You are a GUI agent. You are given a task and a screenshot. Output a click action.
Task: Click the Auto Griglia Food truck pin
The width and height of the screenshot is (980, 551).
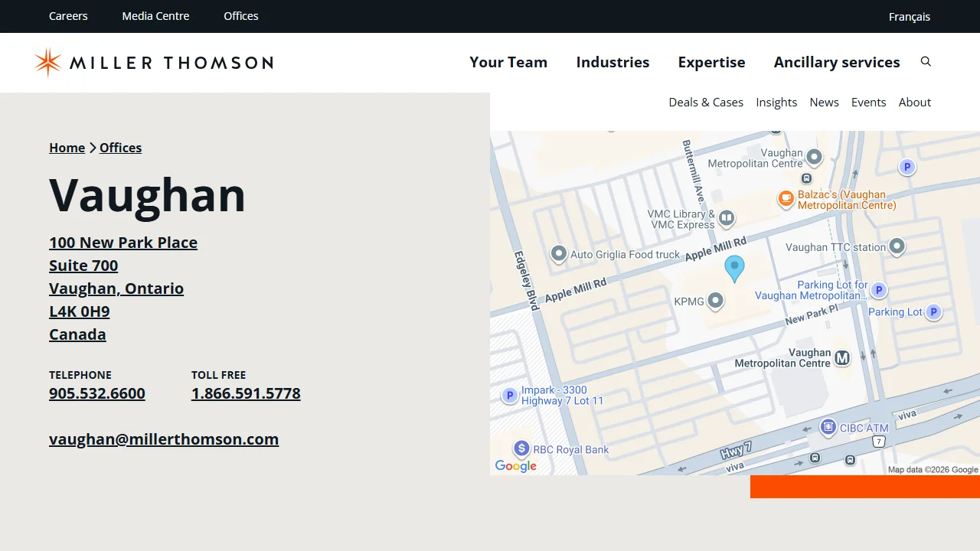tap(559, 253)
